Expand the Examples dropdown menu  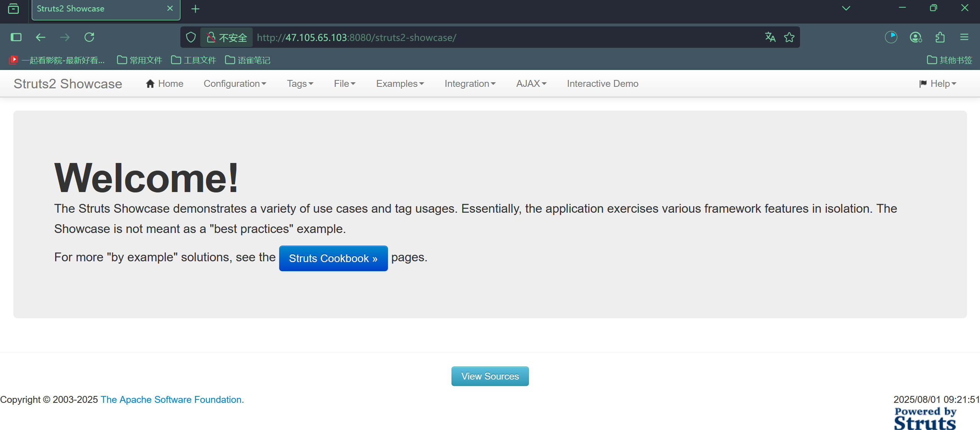coord(400,84)
